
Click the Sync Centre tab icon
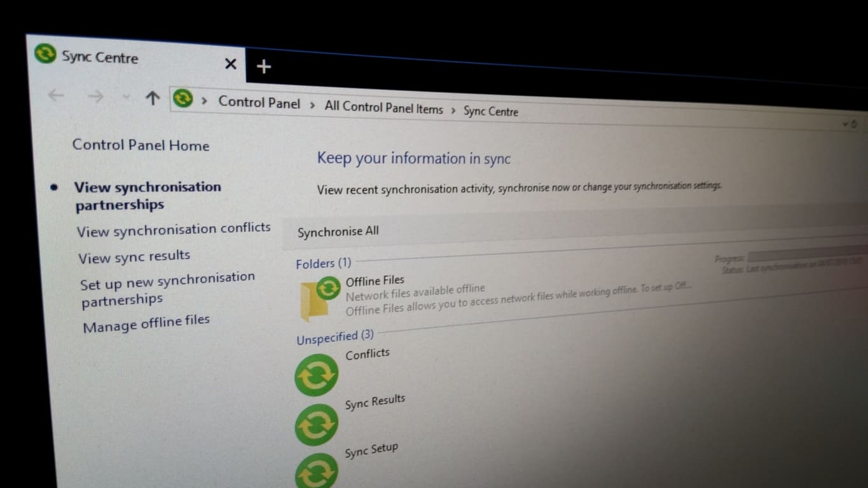point(45,54)
